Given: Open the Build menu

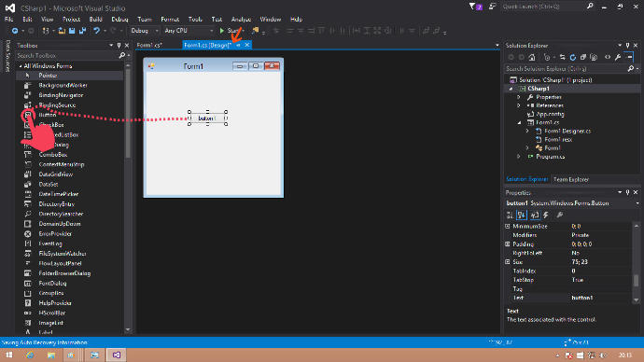Looking at the screenshot, I should click(95, 19).
